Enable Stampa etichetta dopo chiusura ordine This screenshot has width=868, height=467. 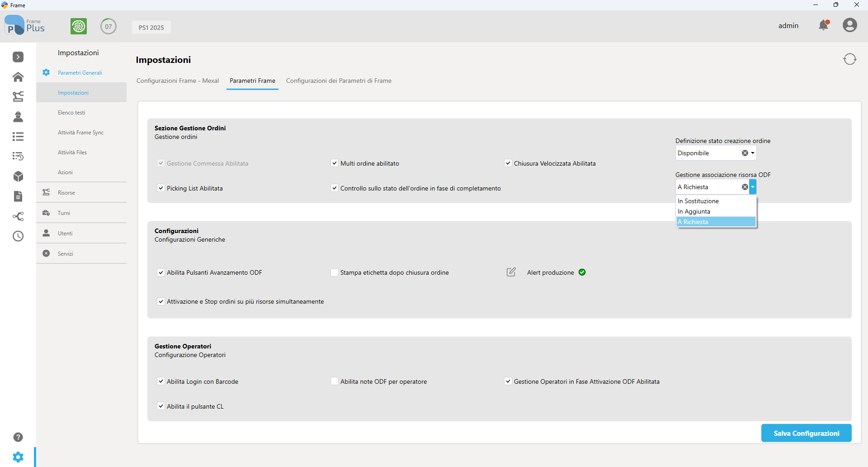335,272
